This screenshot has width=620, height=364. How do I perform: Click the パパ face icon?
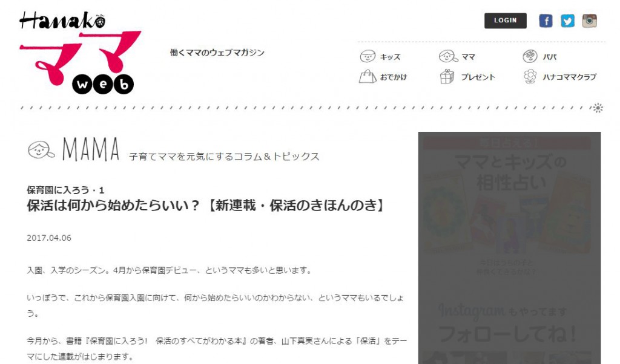530,56
